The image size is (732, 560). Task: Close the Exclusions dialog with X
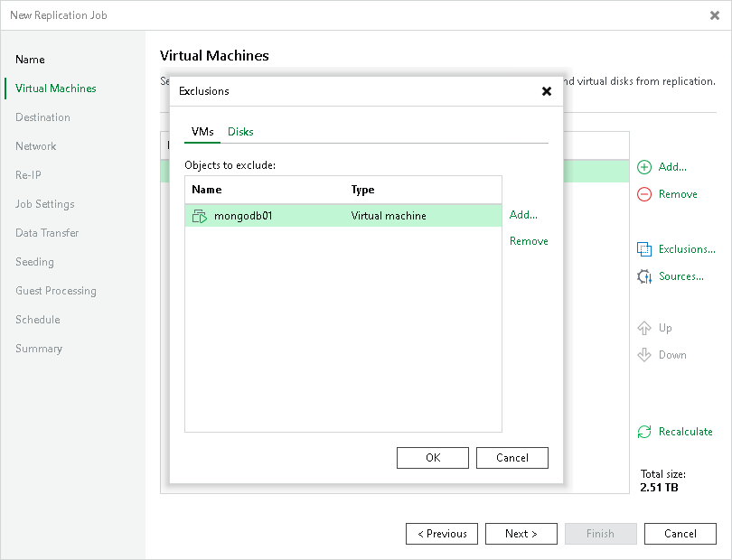[x=547, y=91]
